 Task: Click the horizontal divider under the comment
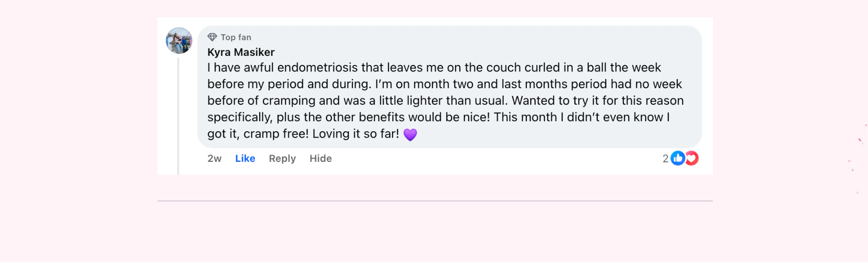435,201
